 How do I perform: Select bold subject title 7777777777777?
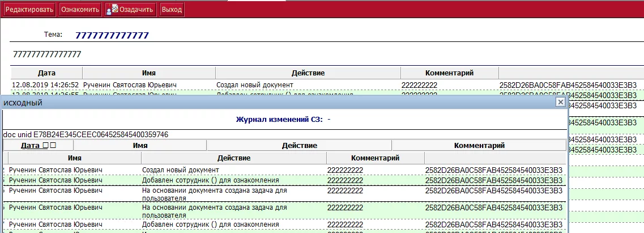pos(112,35)
